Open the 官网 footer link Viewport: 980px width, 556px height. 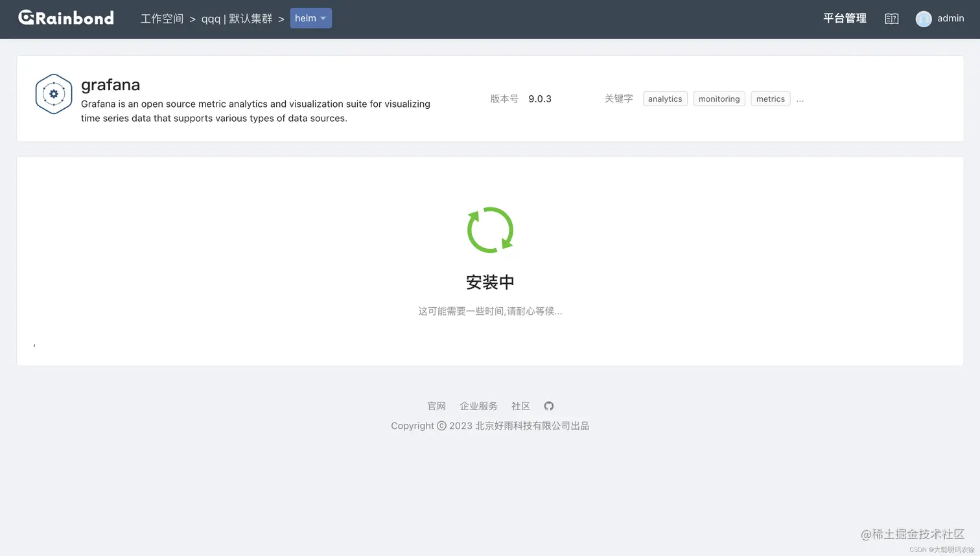click(436, 406)
